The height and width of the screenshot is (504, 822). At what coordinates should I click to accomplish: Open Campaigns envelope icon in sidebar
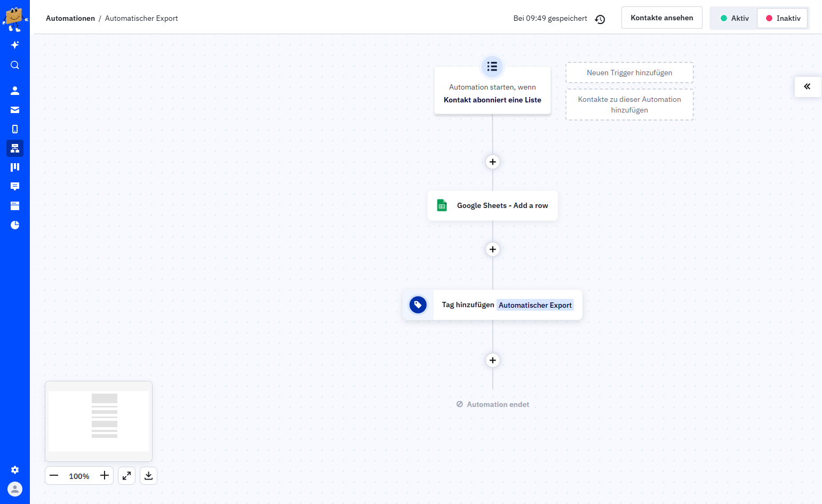pyautogui.click(x=15, y=110)
